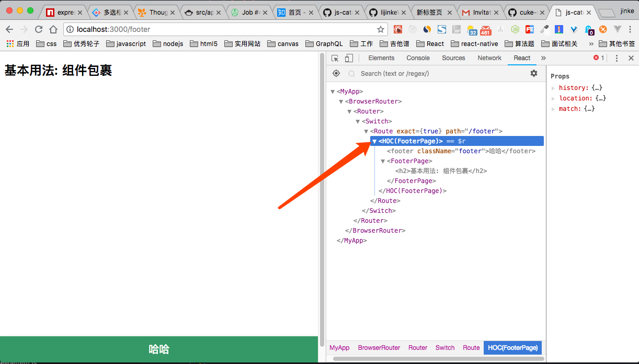Click the horizontal scrollbar under the breadcrumbs
The width and height of the screenshot is (639, 364).
click(x=438, y=359)
